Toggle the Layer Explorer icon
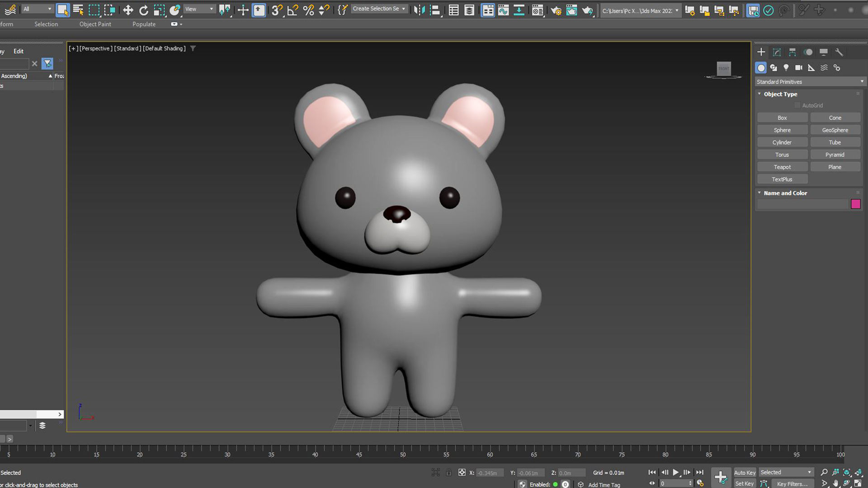This screenshot has width=868, height=488. pos(469,9)
